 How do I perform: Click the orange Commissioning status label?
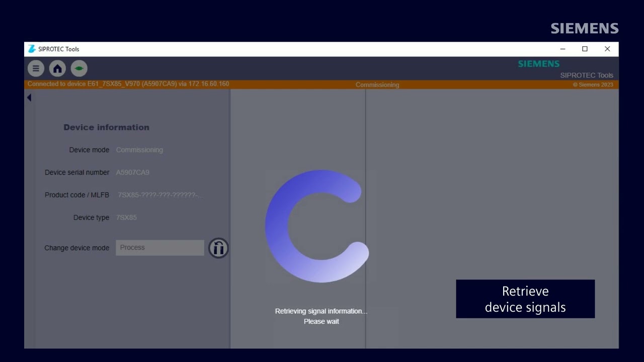pos(377,84)
